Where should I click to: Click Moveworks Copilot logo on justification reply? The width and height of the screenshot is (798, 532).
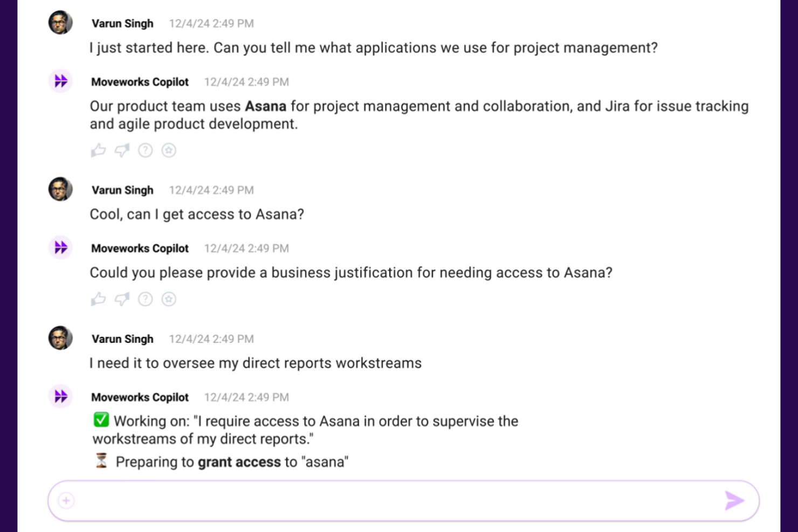tap(60, 247)
